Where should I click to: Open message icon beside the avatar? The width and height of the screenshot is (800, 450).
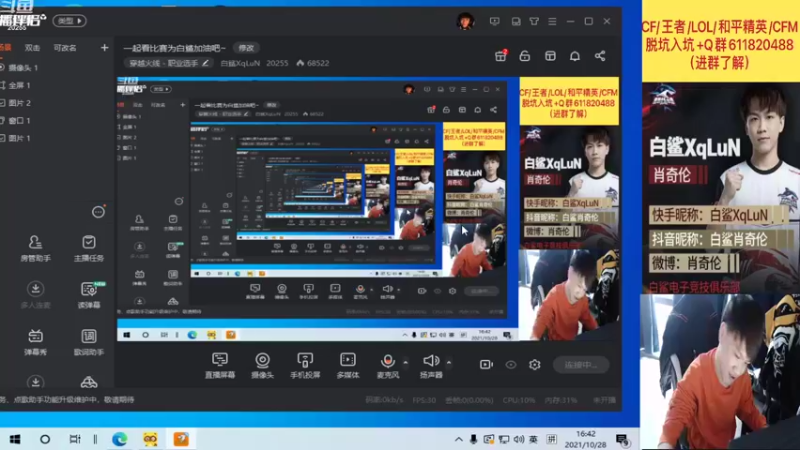tap(494, 21)
